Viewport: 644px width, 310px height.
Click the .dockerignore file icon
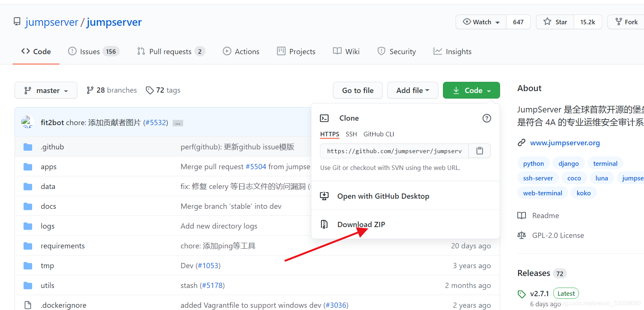point(28,305)
